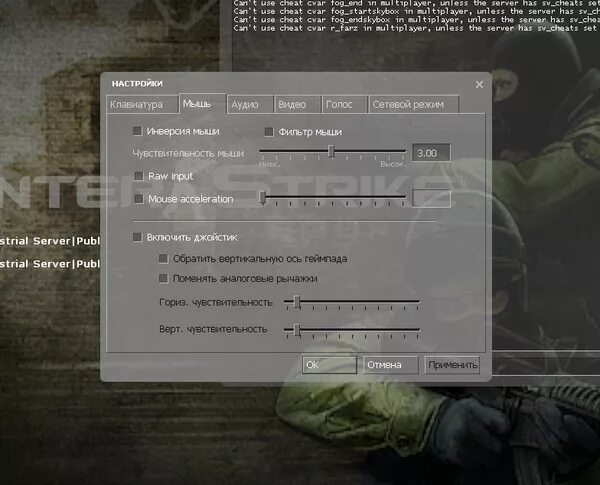
Task: Click the sensitivity value field showing 3.00
Action: pyautogui.click(x=431, y=153)
